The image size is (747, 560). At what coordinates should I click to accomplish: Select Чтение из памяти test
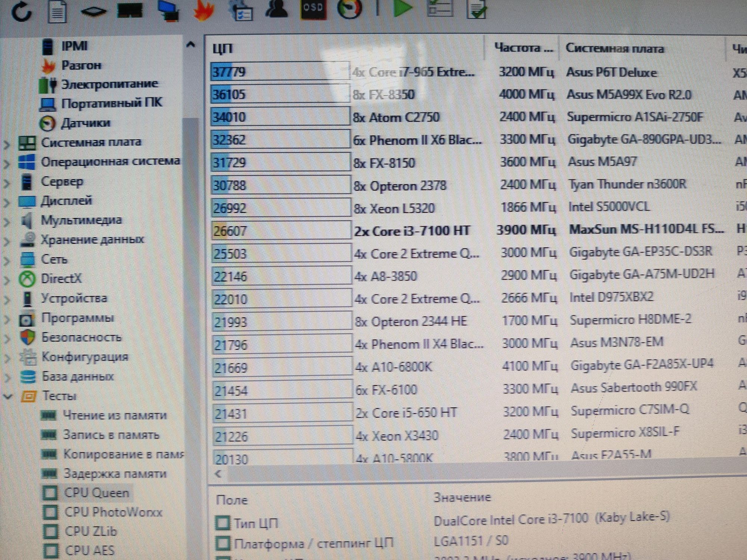coord(115,415)
